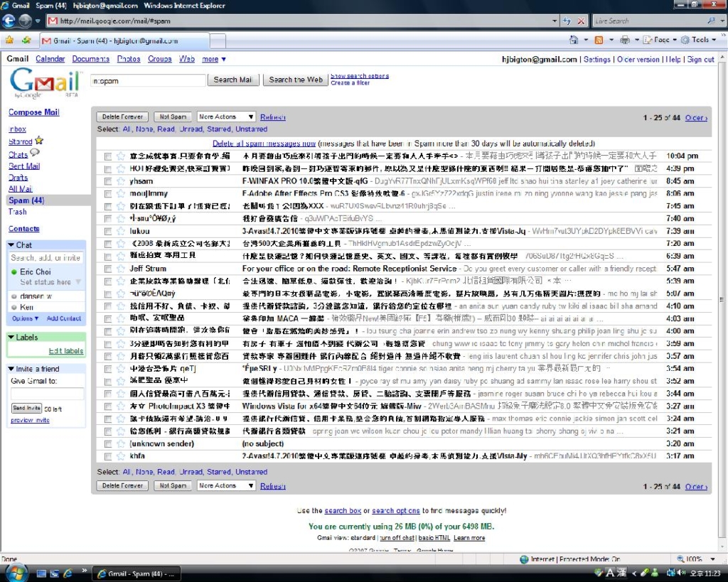This screenshot has height=582, width=728.
Task: Check the box next to the lukou message
Action: pyautogui.click(x=108, y=232)
